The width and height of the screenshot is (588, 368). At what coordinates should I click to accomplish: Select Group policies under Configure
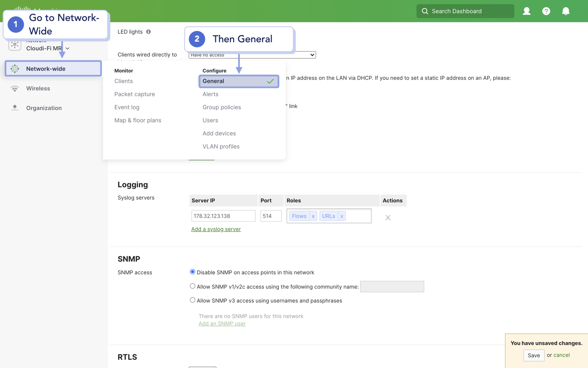(x=222, y=107)
